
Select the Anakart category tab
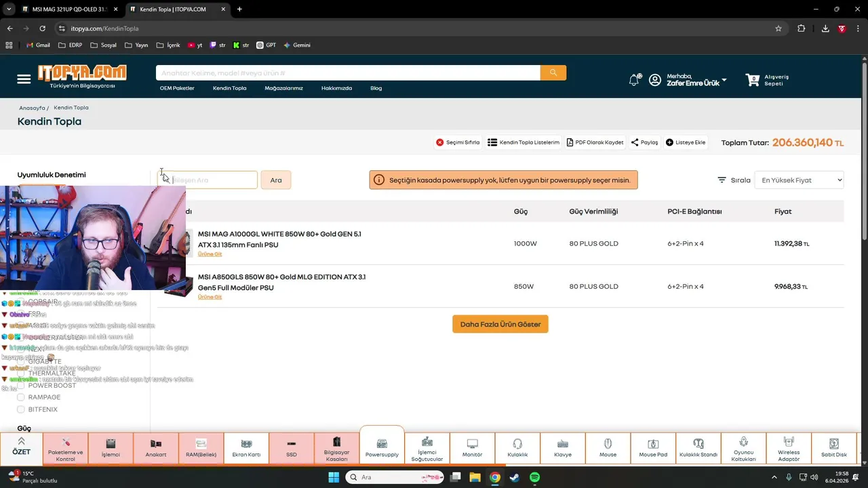(x=156, y=447)
